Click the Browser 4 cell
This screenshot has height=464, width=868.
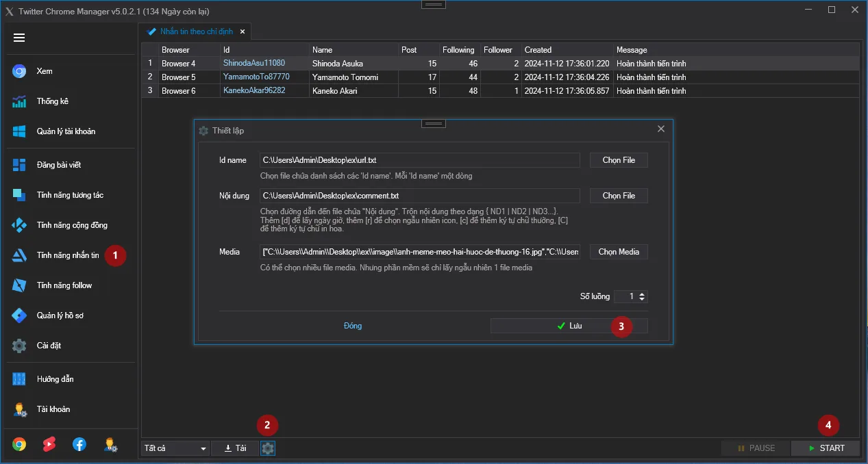pyautogui.click(x=189, y=64)
